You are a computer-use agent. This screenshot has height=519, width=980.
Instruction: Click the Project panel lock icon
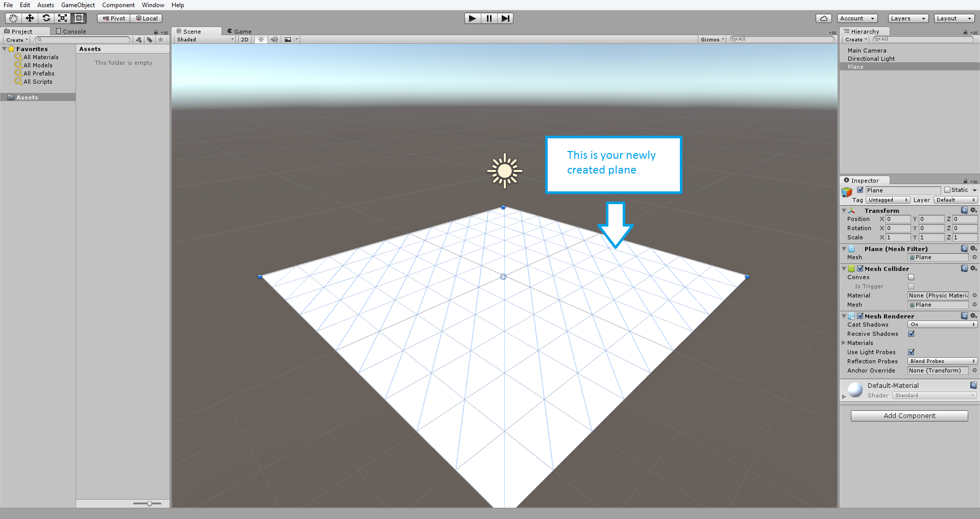[x=156, y=32]
